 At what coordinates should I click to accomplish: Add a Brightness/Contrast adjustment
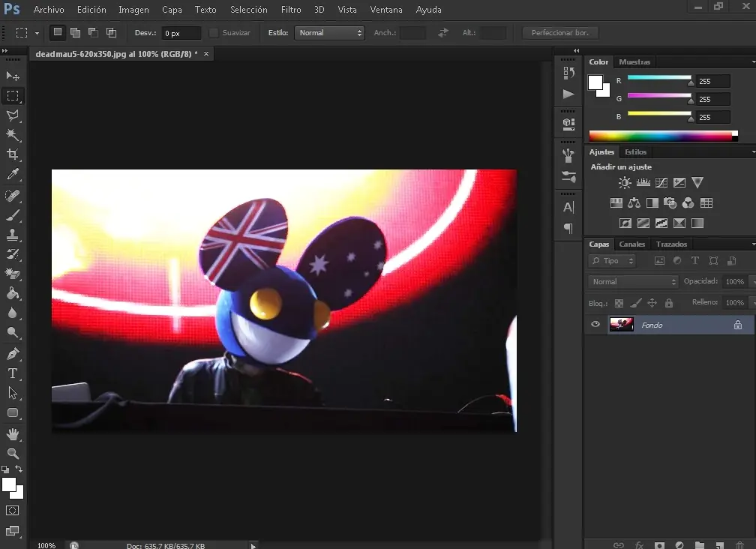tap(625, 183)
